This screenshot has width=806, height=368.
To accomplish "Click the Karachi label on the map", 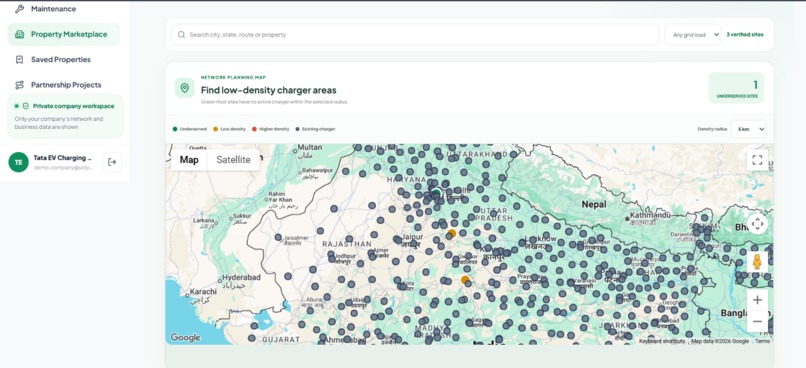I will click(203, 292).
